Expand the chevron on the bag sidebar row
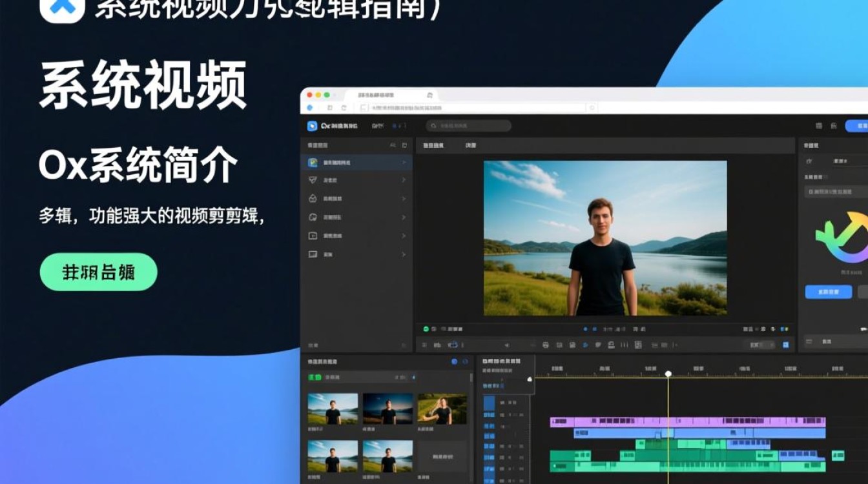The width and height of the screenshot is (868, 484). [x=404, y=199]
